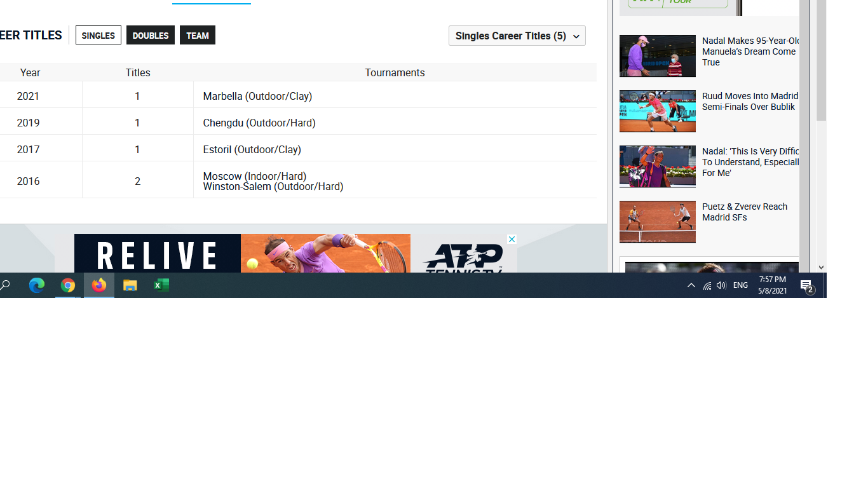Open Microsoft Excel from the taskbar

[160, 285]
